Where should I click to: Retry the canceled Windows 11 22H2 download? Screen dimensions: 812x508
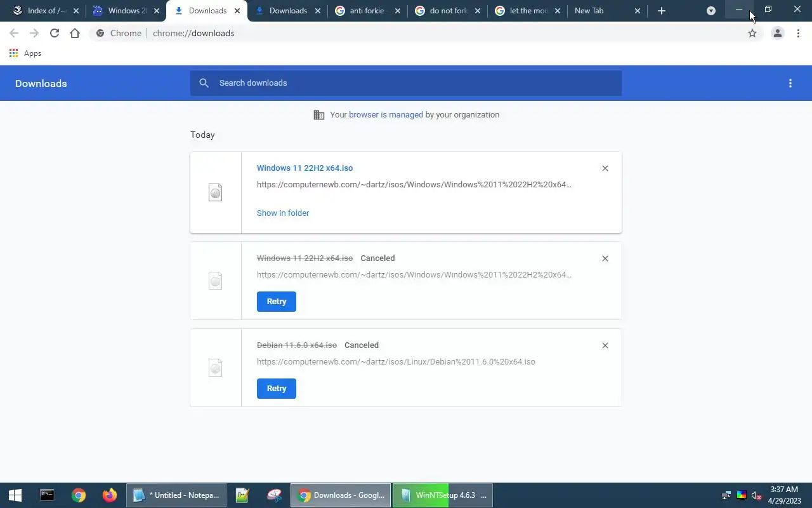pyautogui.click(x=277, y=302)
